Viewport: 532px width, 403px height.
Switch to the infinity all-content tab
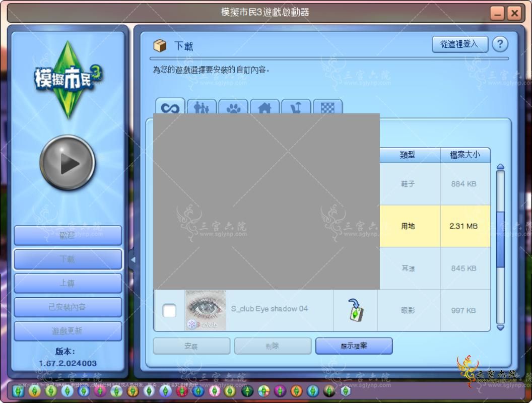click(170, 107)
